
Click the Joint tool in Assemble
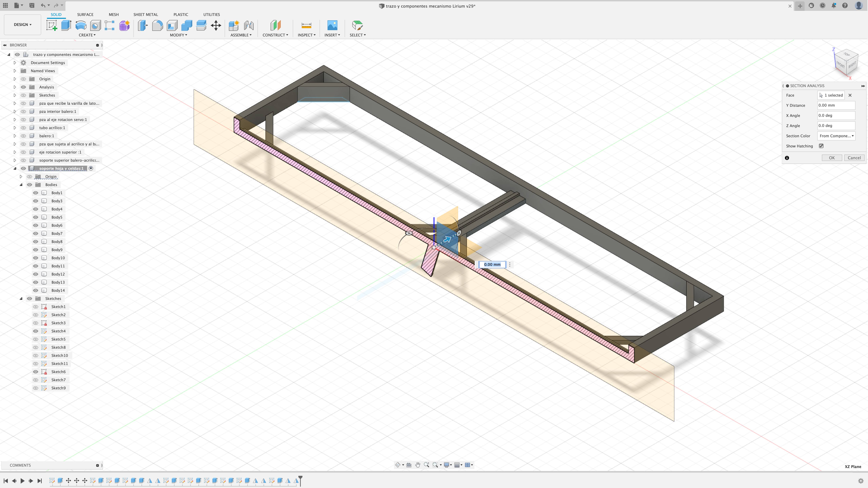coord(249,26)
